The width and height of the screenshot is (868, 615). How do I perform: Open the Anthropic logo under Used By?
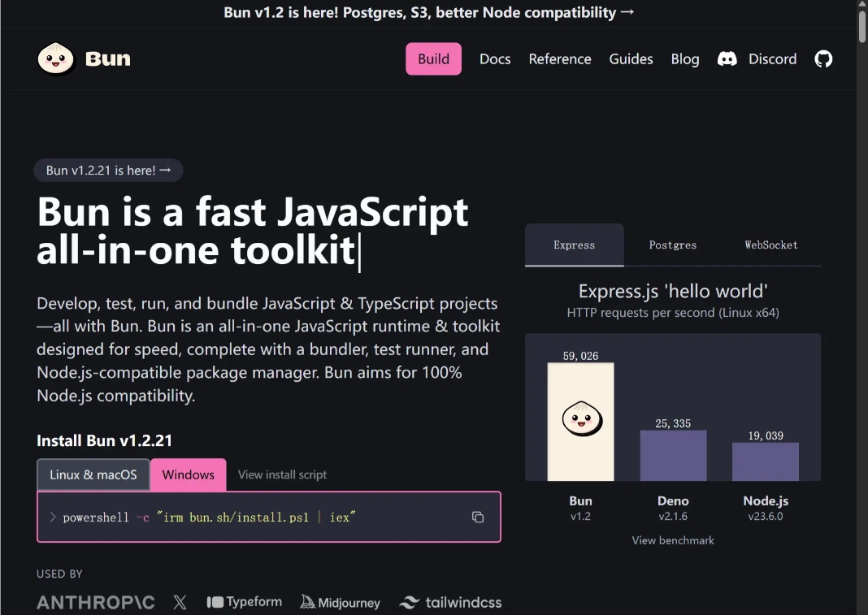pyautogui.click(x=96, y=602)
